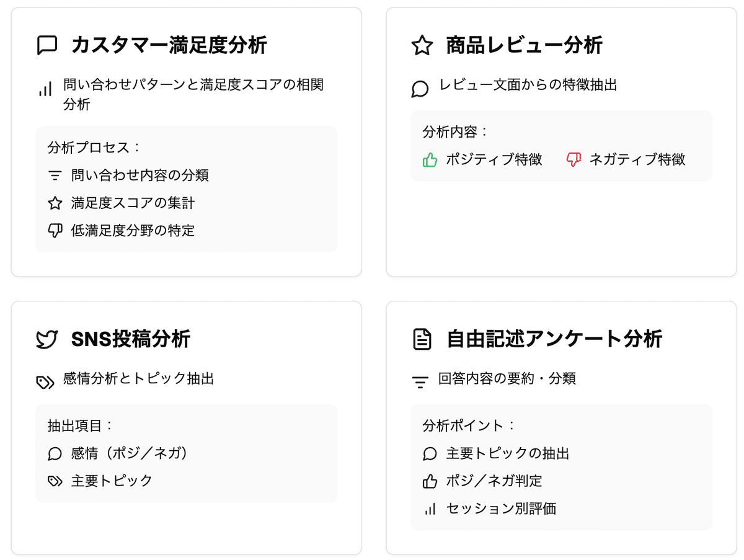Click the chat bubble icon beside レビュー文面からの特徴抽出
This screenshot has height=560, width=744.
click(420, 89)
